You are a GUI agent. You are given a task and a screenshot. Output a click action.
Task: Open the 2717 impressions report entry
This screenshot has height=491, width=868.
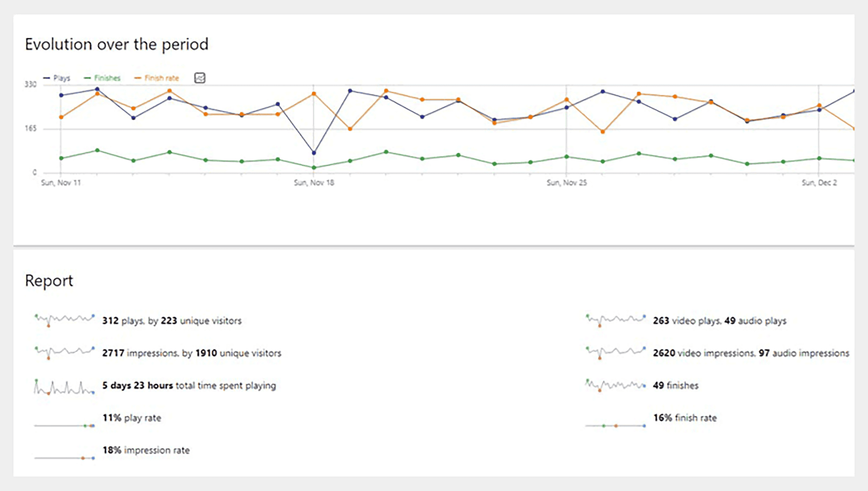click(191, 353)
